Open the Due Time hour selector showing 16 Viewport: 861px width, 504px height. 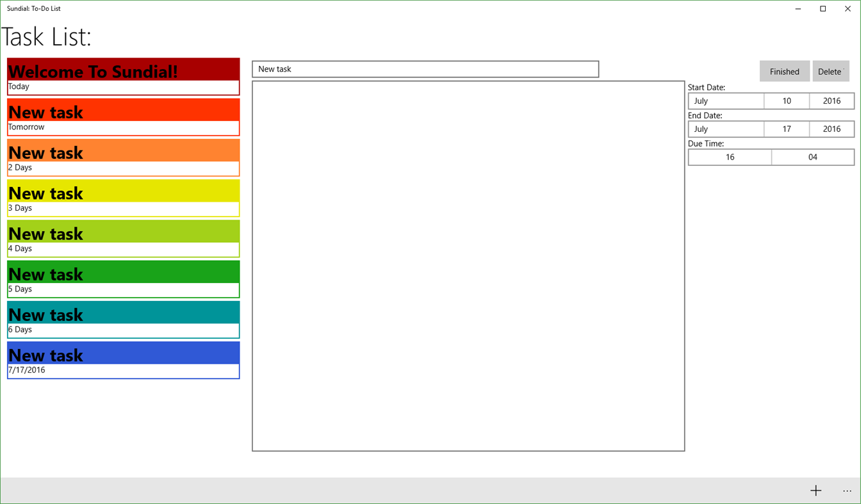click(730, 157)
